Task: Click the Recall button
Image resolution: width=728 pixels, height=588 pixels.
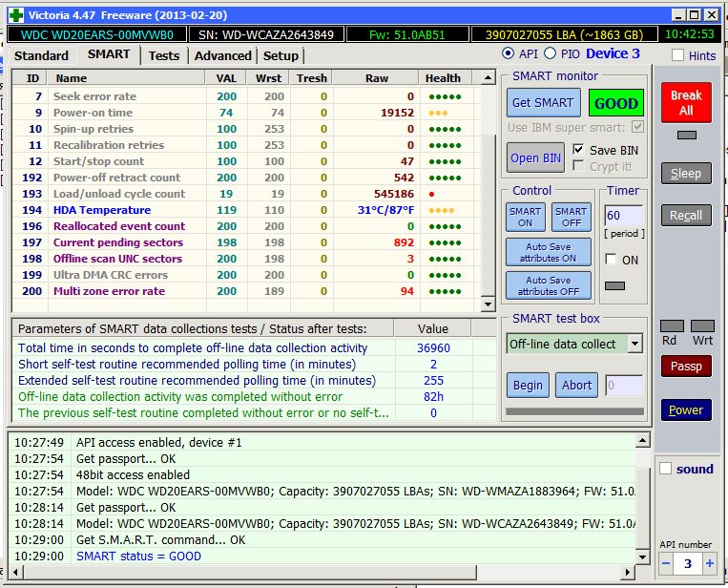Action: (x=686, y=216)
